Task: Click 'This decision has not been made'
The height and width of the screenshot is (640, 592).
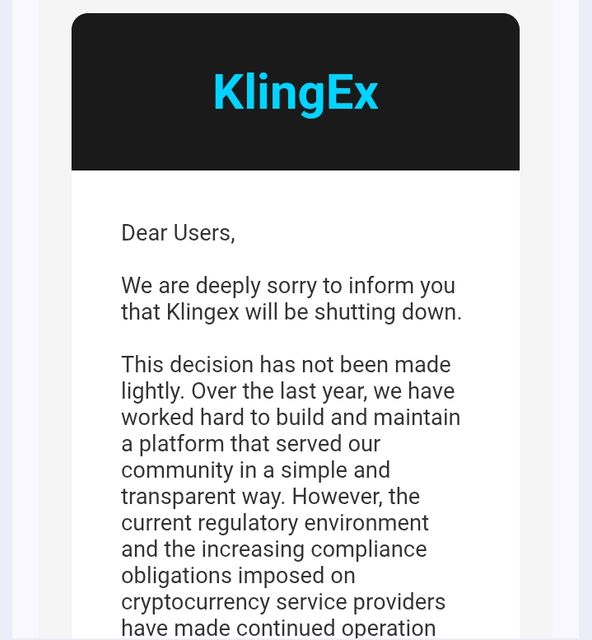Action: point(286,364)
